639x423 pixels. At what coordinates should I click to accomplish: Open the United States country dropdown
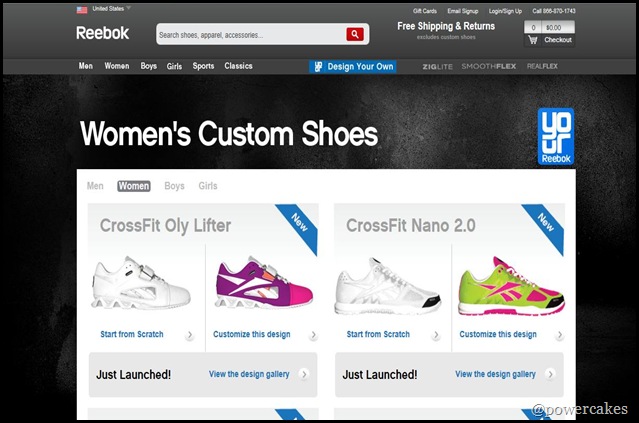[x=111, y=9]
